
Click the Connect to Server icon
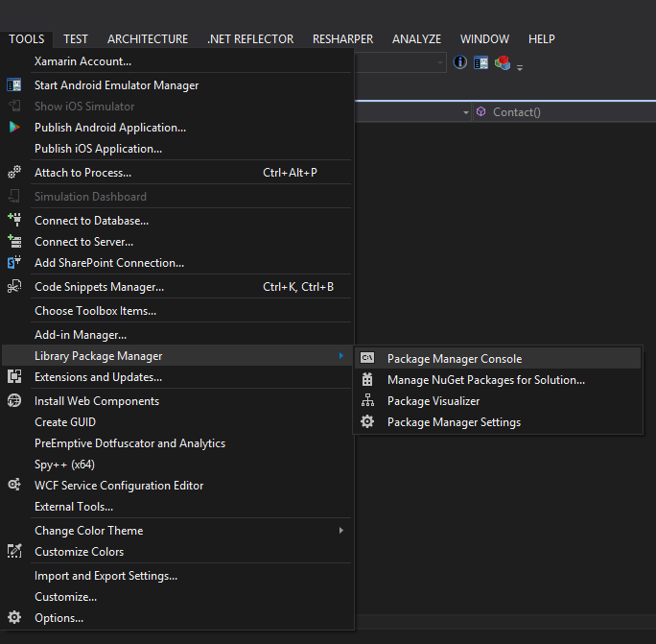point(14,241)
